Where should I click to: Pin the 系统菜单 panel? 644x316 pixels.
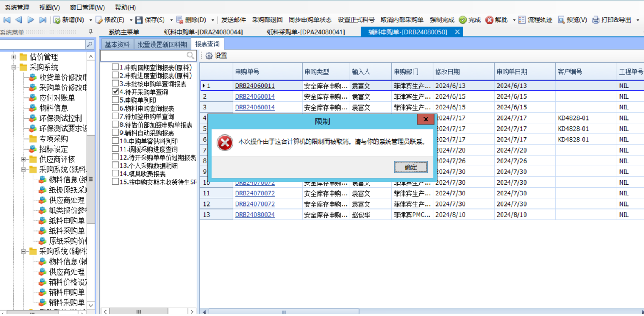click(x=91, y=32)
